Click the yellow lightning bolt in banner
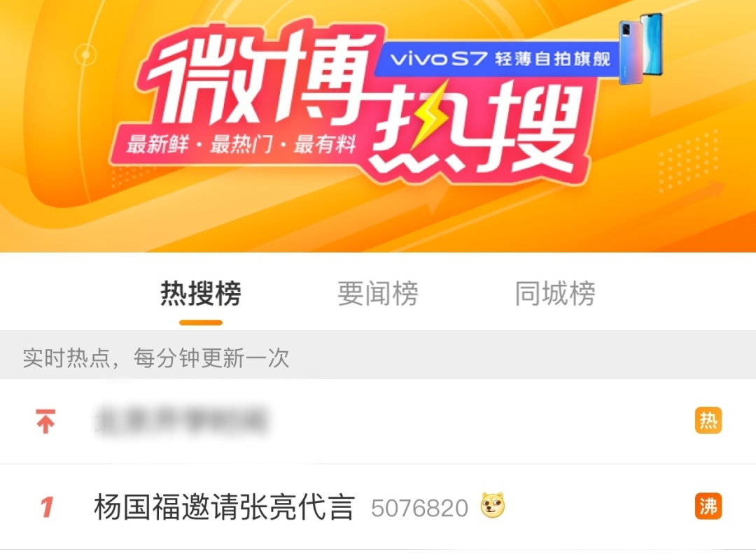Image resolution: width=756 pixels, height=559 pixels. coord(428,117)
